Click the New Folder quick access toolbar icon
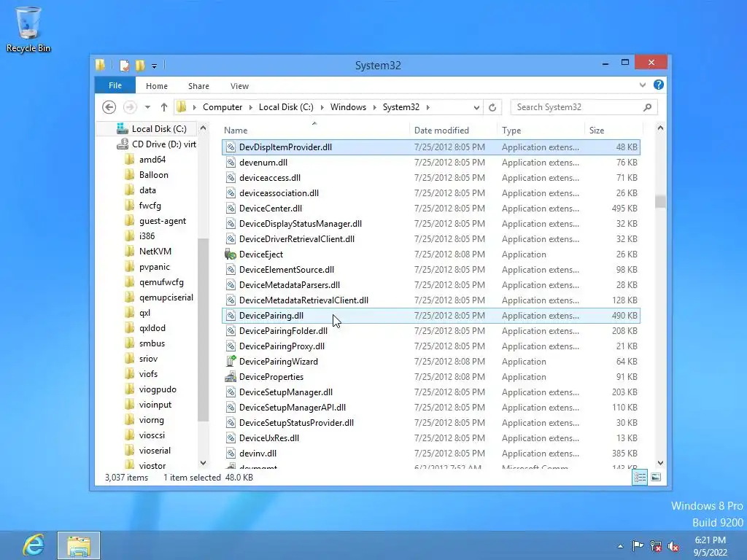 pyautogui.click(x=140, y=65)
